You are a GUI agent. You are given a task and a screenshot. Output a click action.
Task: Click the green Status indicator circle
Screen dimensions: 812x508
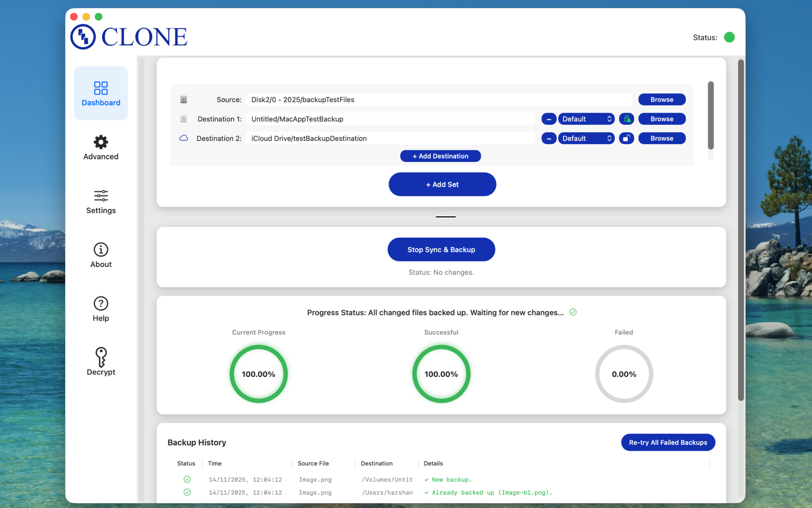(x=729, y=37)
